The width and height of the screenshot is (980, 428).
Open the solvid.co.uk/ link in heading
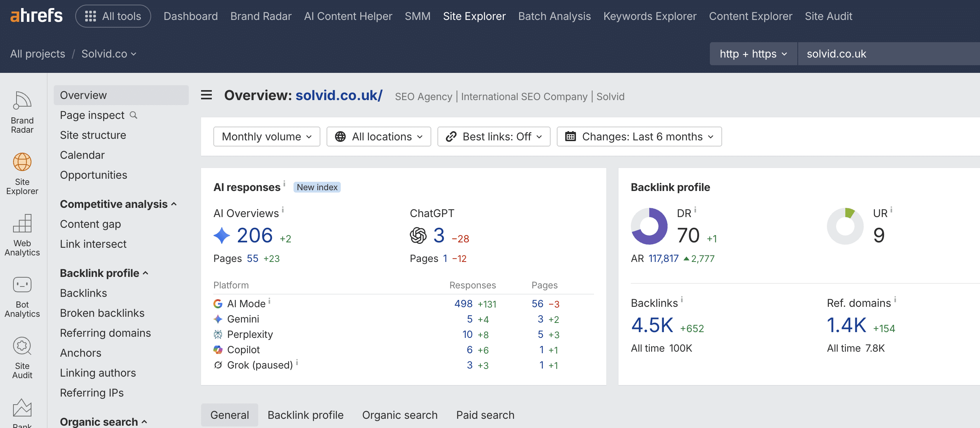[x=339, y=95]
